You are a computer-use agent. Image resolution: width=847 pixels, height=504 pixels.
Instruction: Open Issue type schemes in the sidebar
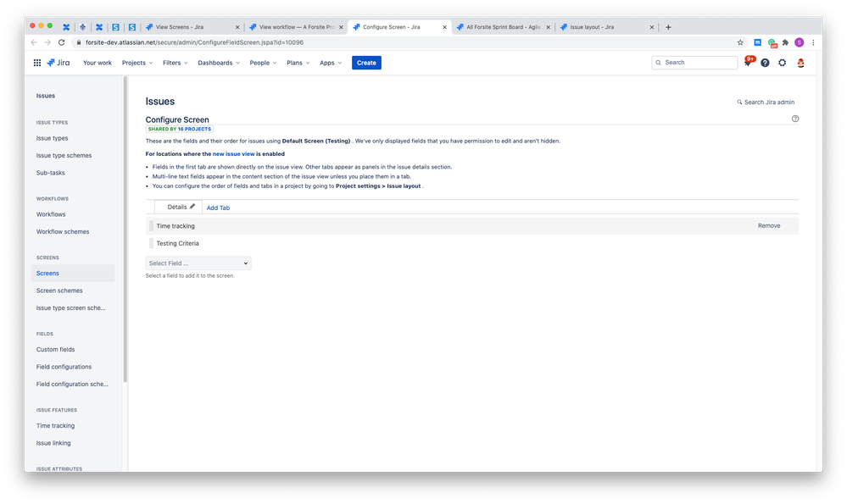point(64,155)
